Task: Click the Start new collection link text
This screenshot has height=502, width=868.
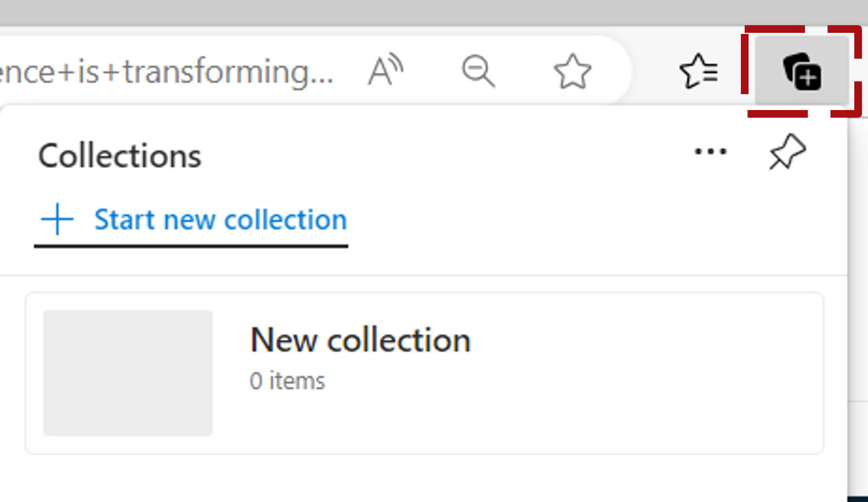Action: point(221,220)
